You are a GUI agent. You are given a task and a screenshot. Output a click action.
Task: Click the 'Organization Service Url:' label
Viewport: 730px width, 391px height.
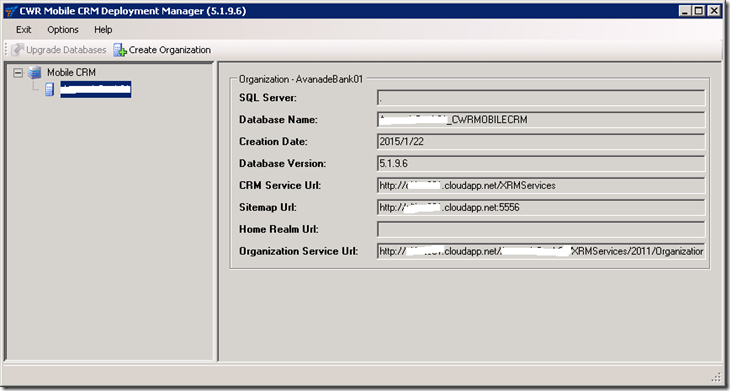pos(298,251)
